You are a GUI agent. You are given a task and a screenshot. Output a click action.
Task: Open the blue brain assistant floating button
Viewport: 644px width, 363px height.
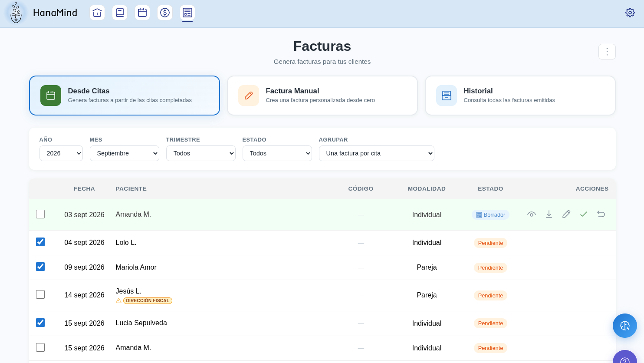point(625,326)
